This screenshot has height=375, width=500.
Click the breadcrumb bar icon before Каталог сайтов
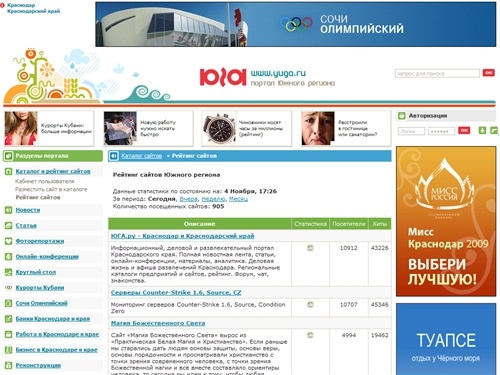tap(113, 156)
